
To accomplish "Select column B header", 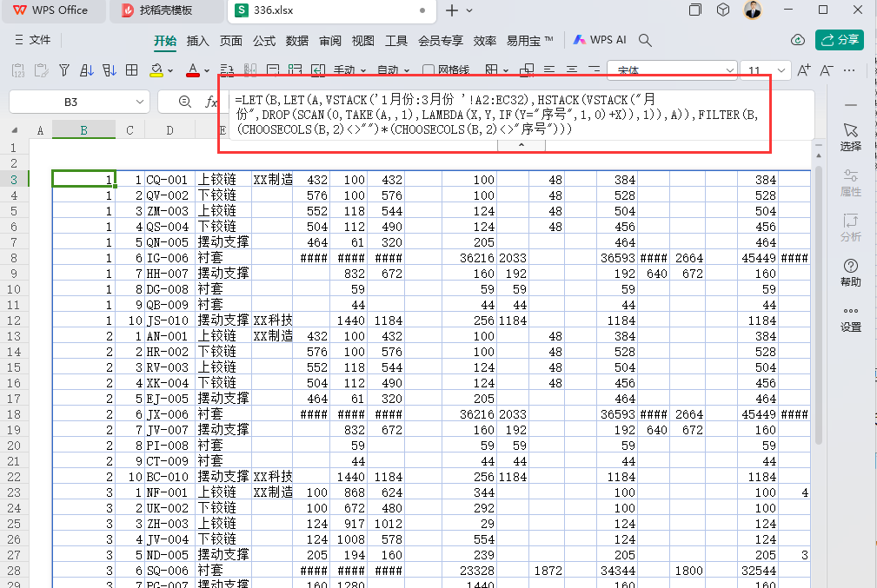I will [84, 130].
